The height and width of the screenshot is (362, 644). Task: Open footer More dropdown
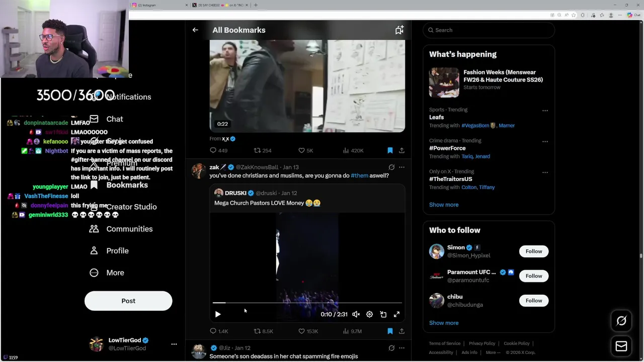click(x=493, y=352)
